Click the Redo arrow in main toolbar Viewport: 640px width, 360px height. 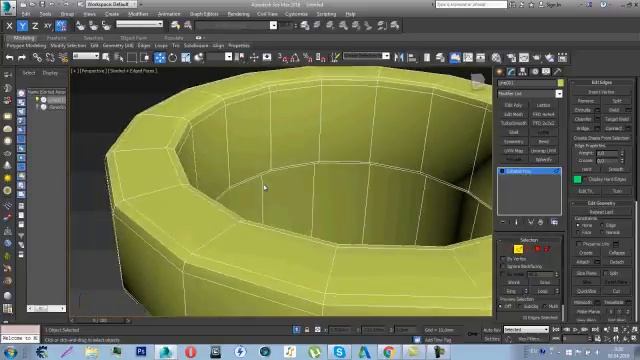click(x=22, y=58)
